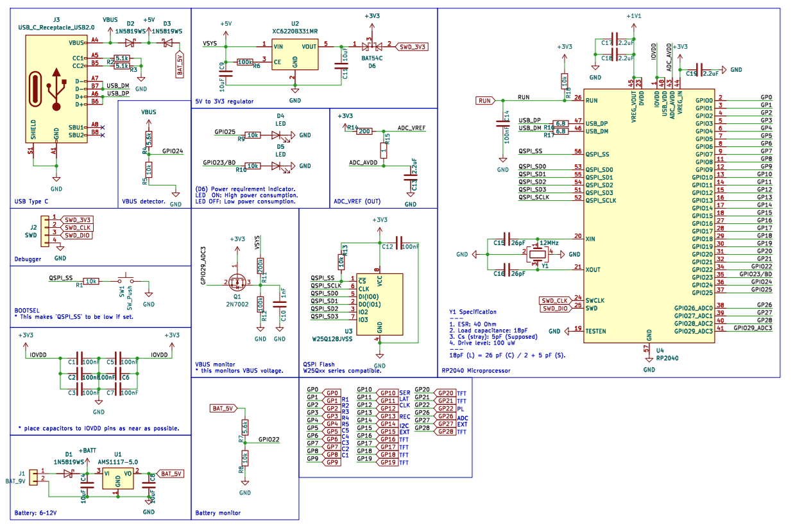This screenshot has width=793, height=532.
Task: Click the D1 diode near +BATT
Action: 69,474
